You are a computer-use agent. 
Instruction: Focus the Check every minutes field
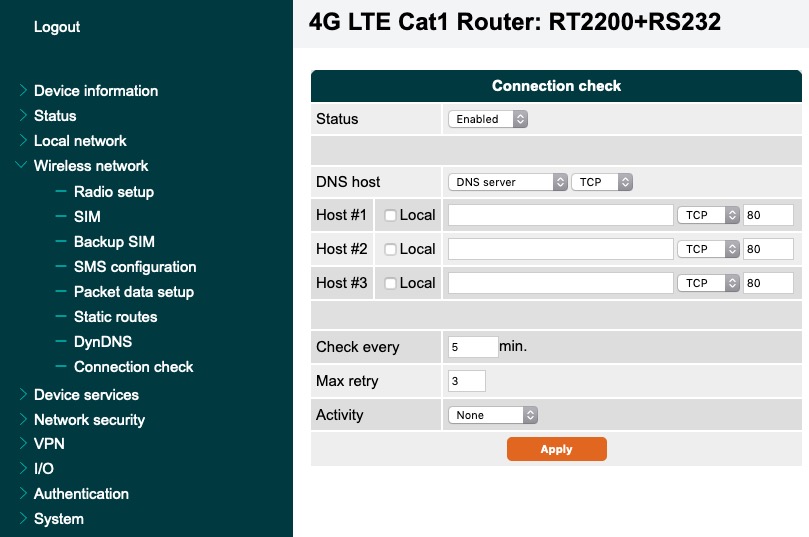[x=473, y=347]
